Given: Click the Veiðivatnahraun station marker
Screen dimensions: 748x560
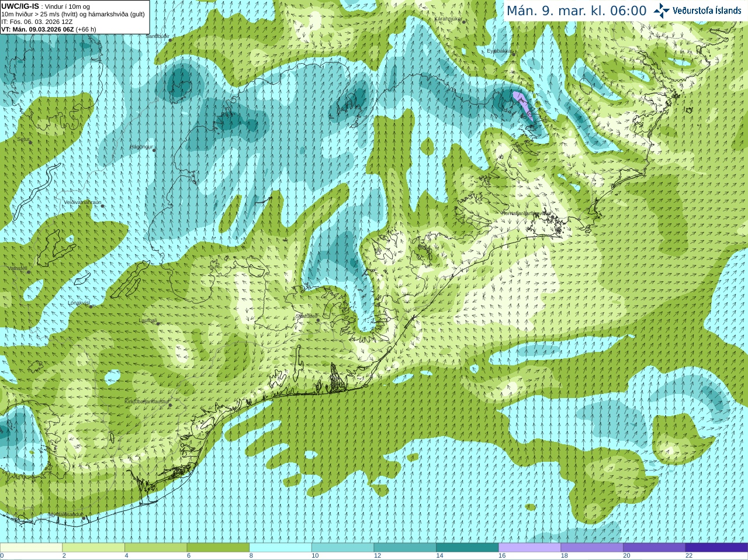Looking at the screenshot, I should (x=102, y=206).
